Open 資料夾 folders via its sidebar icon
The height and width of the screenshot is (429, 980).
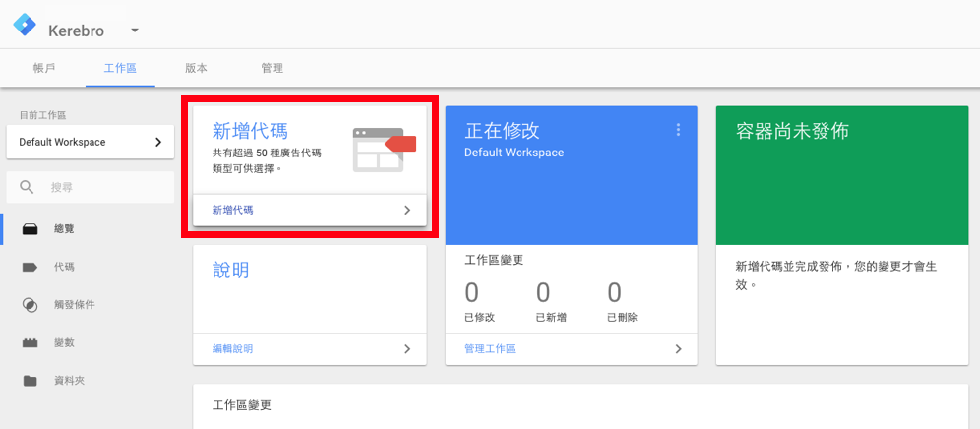[31, 381]
